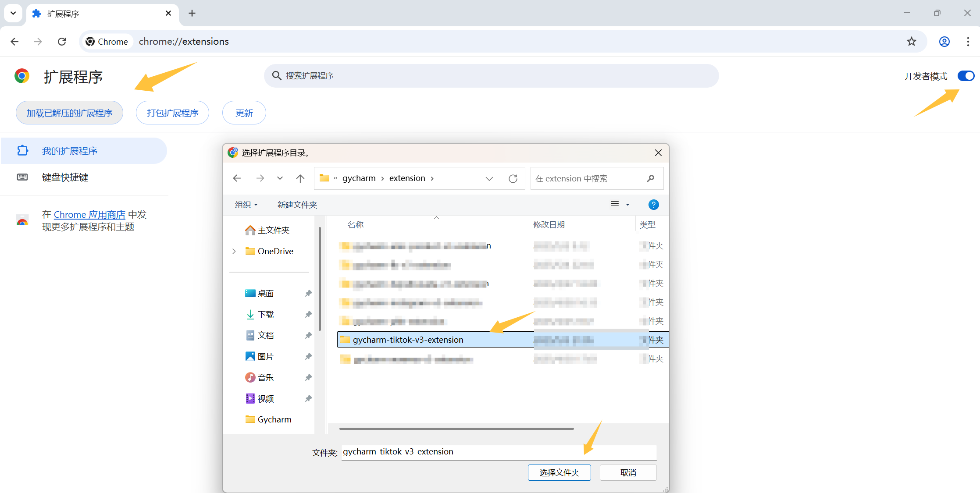Open 视频 in navigation pane
The image size is (980, 493).
click(260, 398)
